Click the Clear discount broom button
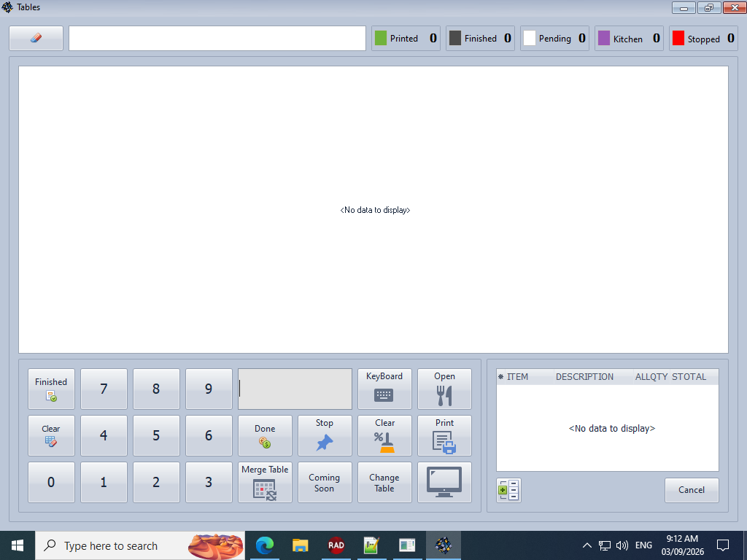This screenshot has height=560, width=747. [384, 435]
